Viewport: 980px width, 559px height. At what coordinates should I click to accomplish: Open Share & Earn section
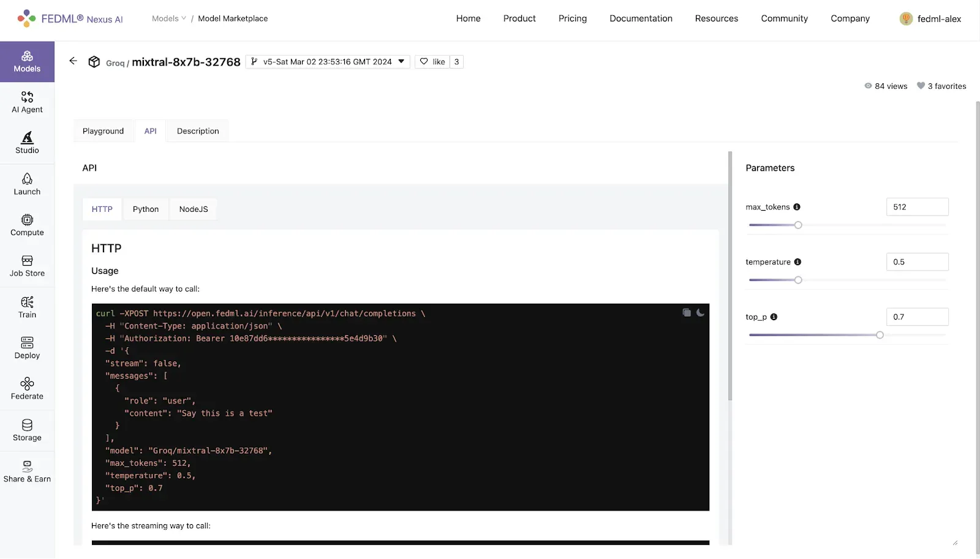click(x=27, y=471)
